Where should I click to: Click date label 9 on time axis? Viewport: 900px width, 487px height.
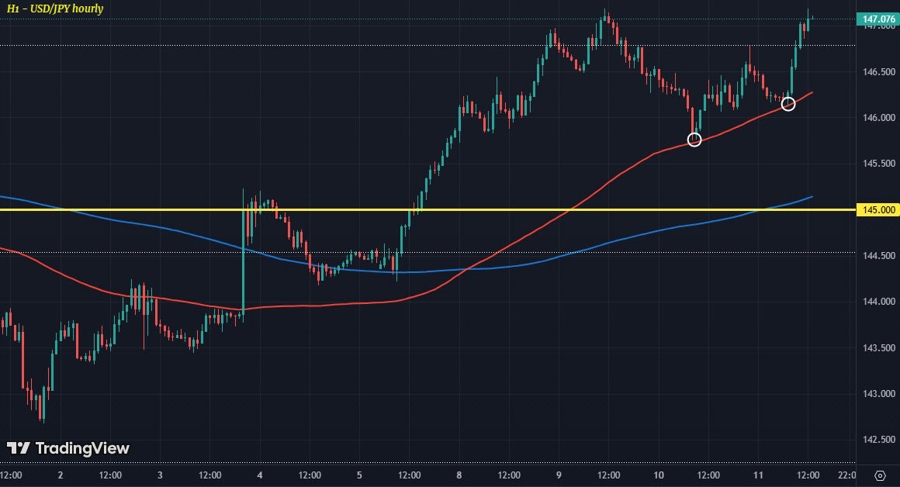[558, 475]
